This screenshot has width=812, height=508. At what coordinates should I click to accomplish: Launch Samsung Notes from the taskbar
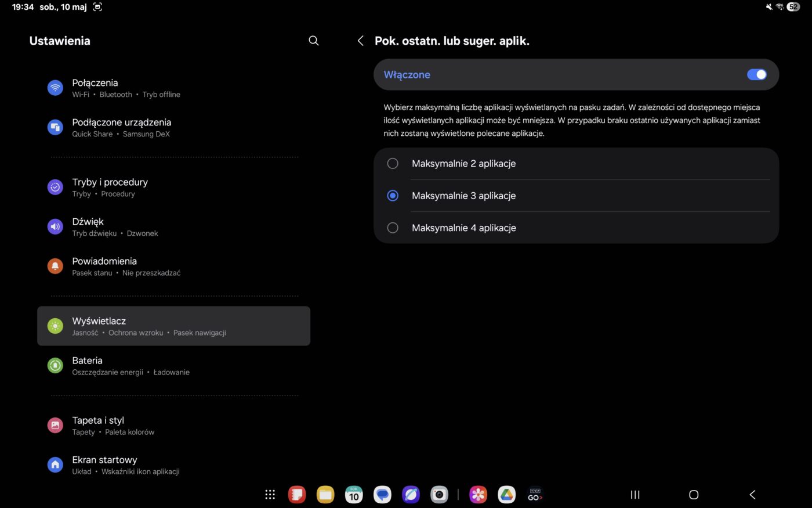tap(297, 495)
